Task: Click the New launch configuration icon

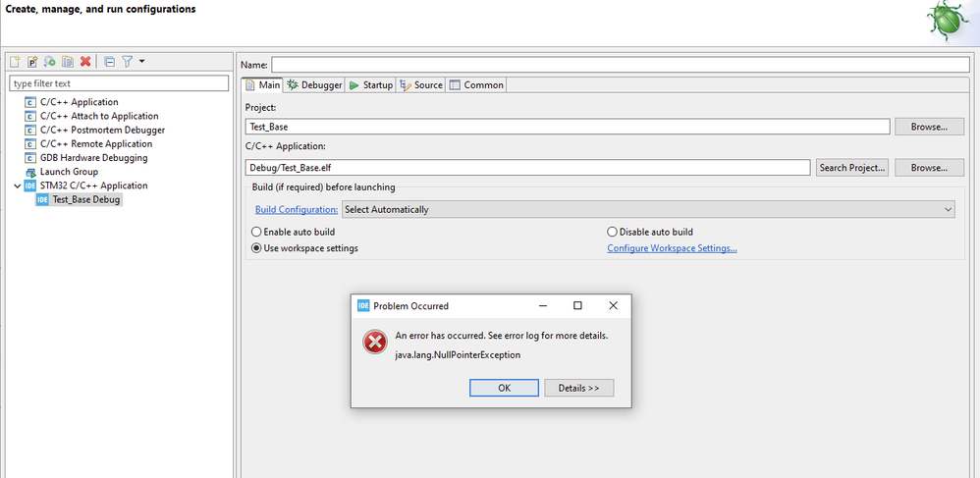Action: 15,62
